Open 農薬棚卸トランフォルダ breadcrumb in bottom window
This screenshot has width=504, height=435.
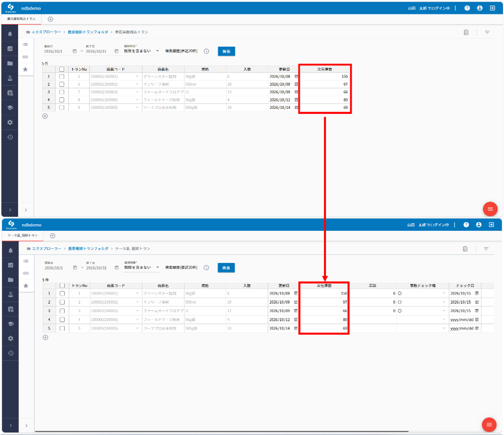pos(88,249)
